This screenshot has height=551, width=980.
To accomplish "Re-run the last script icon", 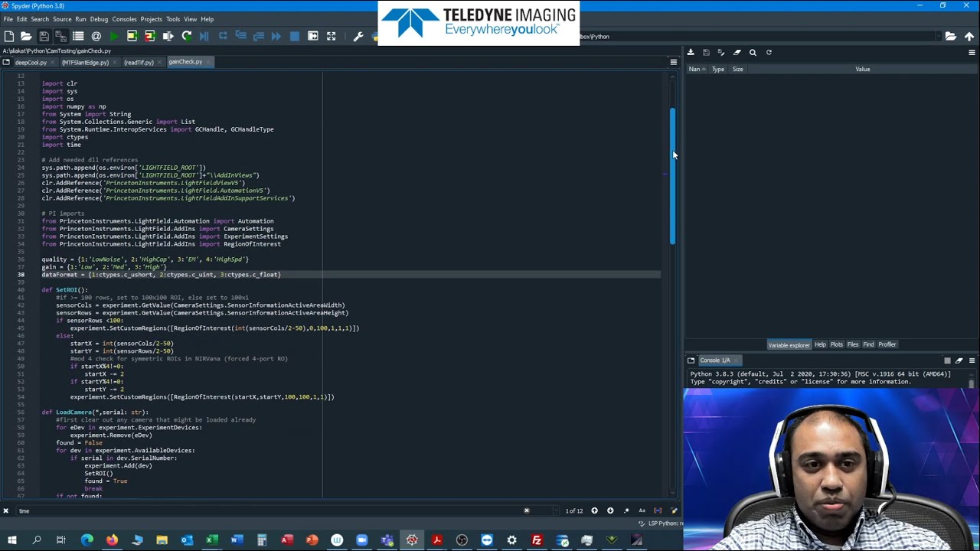I will (186, 36).
